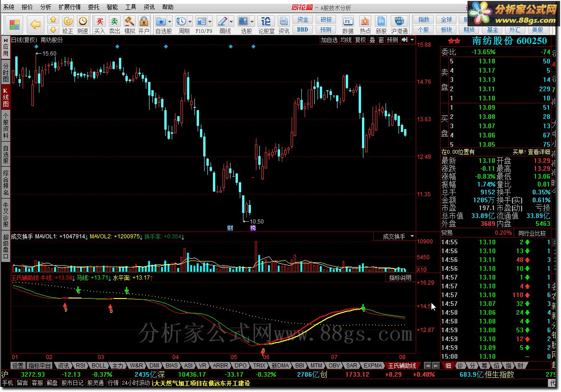Click the colorful home grid icon
561x392 pixels.
pyautogui.click(x=15, y=24)
